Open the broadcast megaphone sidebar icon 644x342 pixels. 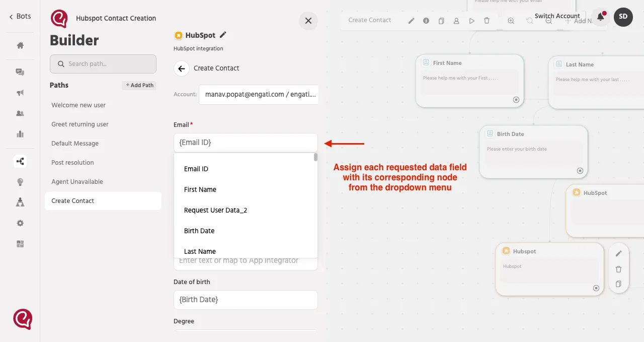(x=20, y=93)
